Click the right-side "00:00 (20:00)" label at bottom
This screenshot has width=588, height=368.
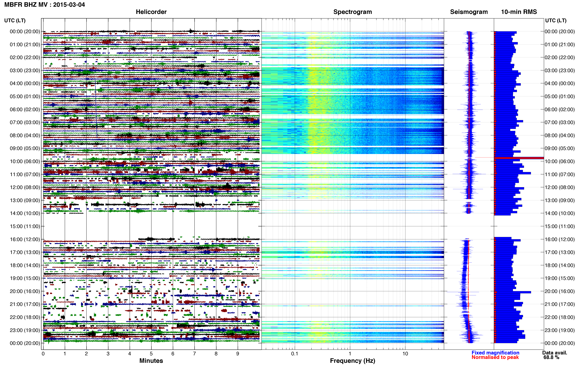[x=560, y=343]
